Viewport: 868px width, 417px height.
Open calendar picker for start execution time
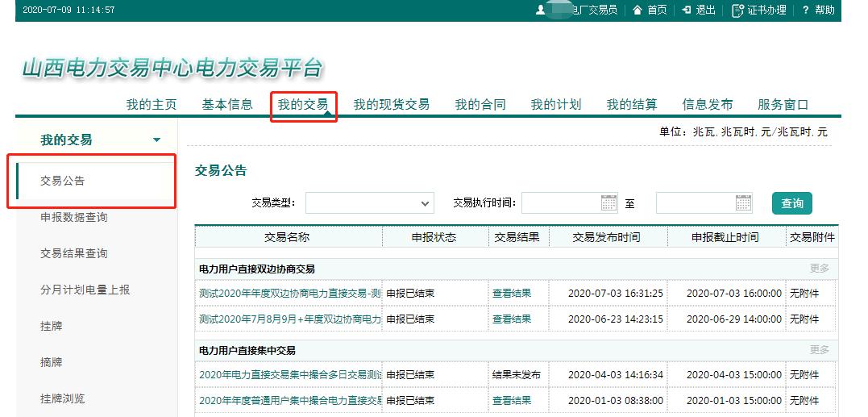tap(609, 203)
